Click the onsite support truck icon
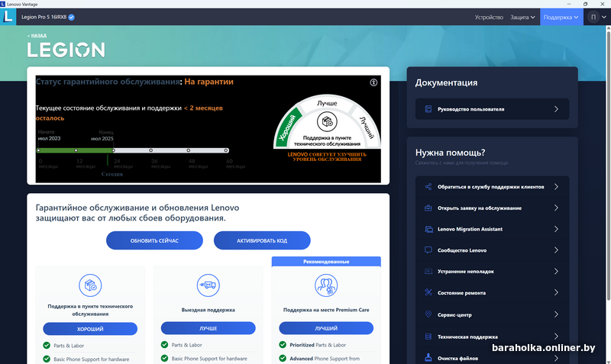This screenshot has width=611, height=364. tap(208, 285)
